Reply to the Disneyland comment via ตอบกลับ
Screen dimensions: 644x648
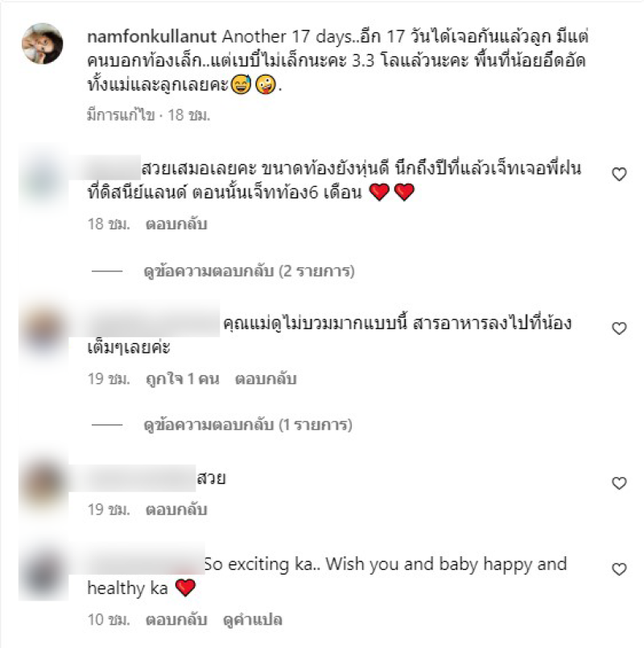[x=176, y=224]
